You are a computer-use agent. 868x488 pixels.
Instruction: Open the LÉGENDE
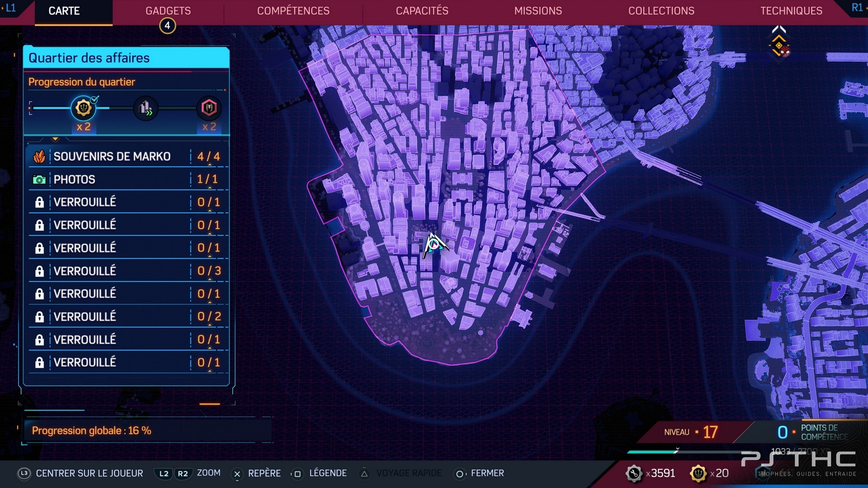pyautogui.click(x=328, y=473)
